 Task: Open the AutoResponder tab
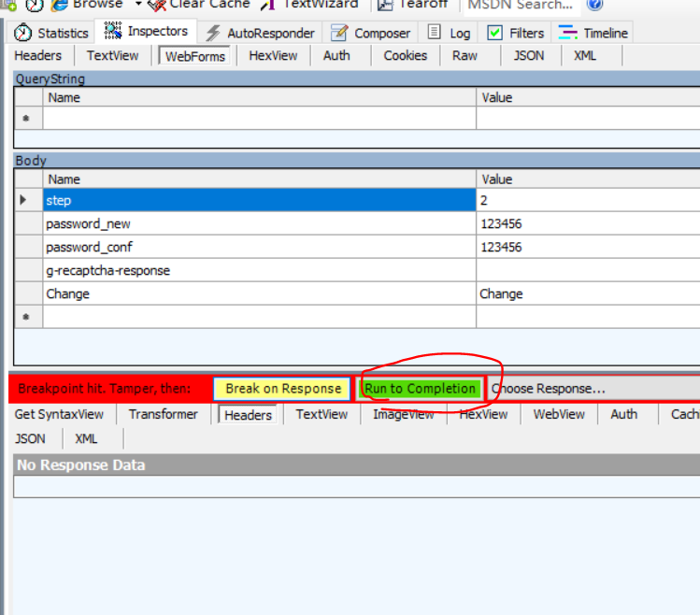click(x=260, y=33)
